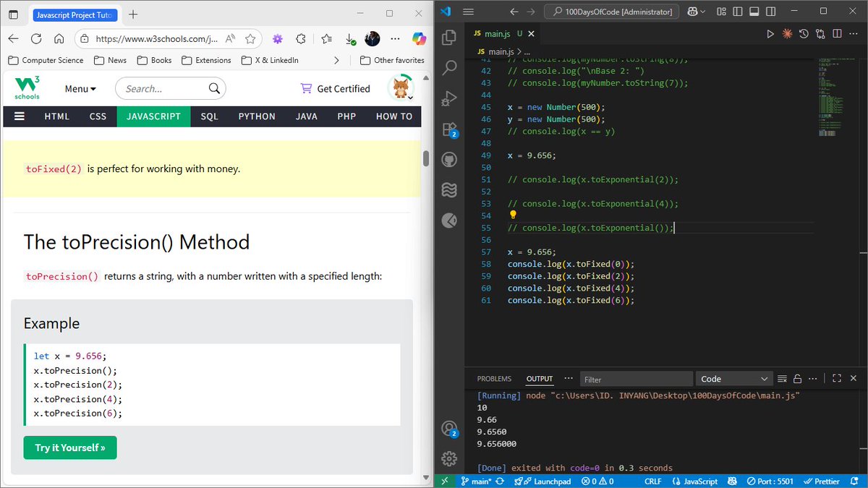Open the Output channel dropdown showing Code
868x488 pixels.
coord(735,379)
